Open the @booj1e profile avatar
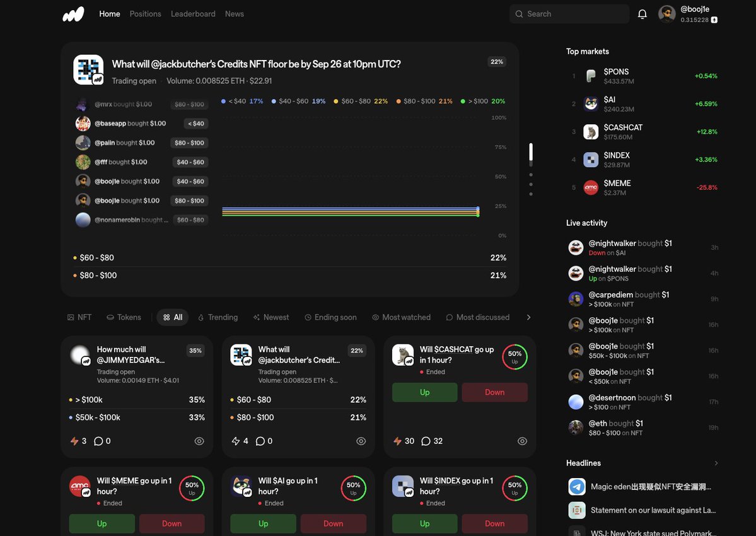The image size is (756, 536). pos(667,14)
